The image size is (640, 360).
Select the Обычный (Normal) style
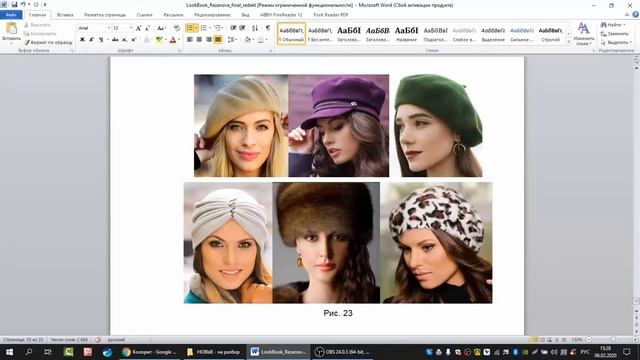pyautogui.click(x=291, y=33)
